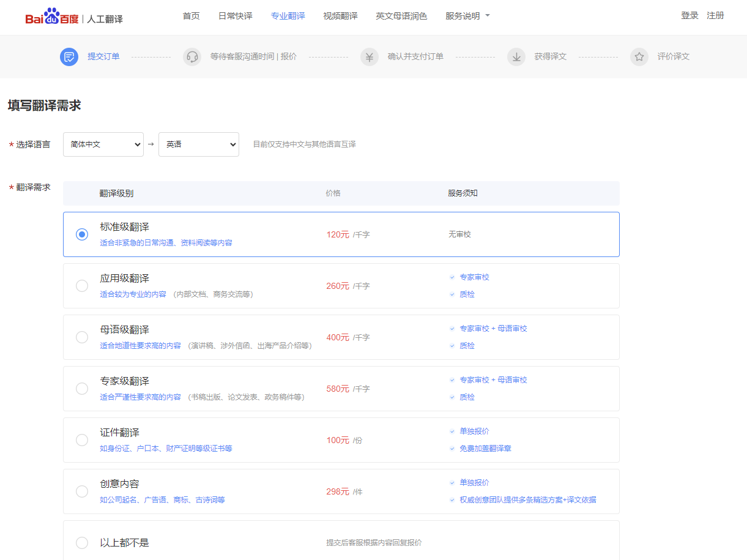Image resolution: width=747 pixels, height=560 pixels.
Task: Open the target language 英语 dropdown
Action: tap(199, 144)
